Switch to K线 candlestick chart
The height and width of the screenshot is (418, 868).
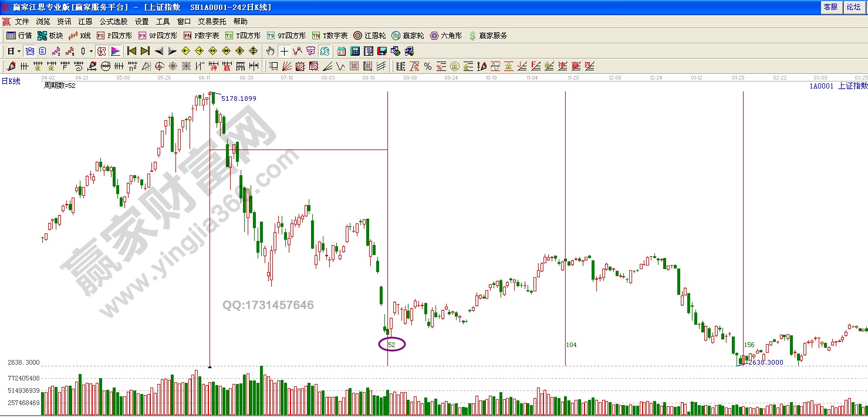click(x=79, y=36)
